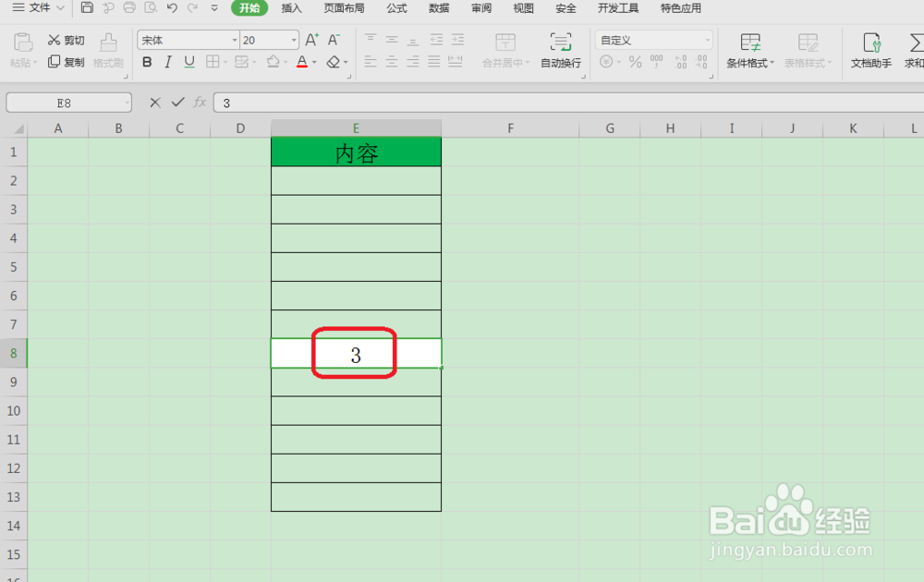This screenshot has width=924, height=582.
Task: Increase decimal places
Action: (681, 62)
